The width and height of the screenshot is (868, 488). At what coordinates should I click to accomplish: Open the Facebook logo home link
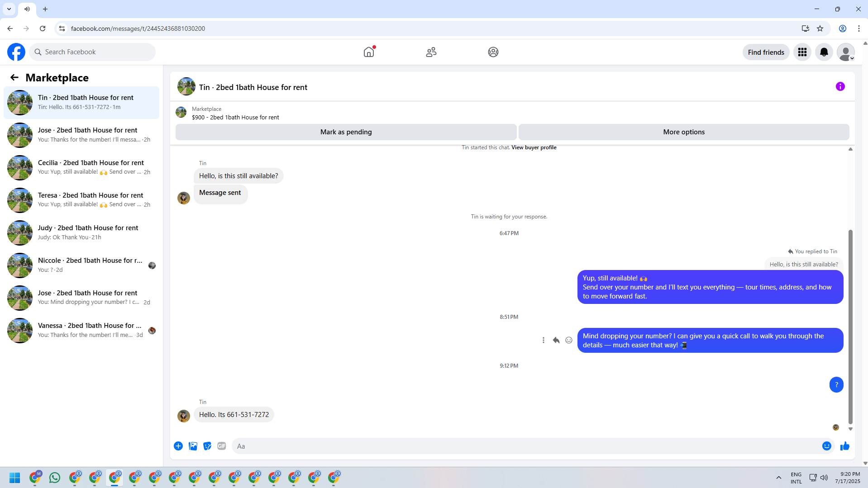tap(16, 52)
